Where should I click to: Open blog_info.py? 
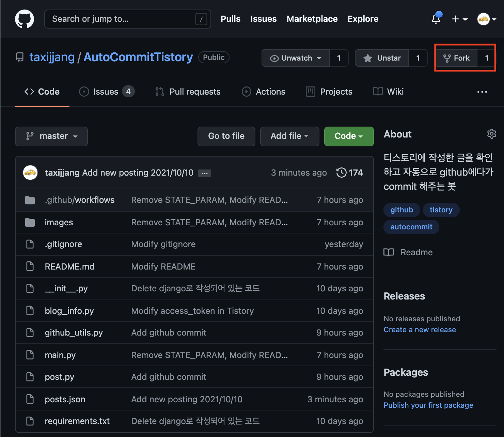69,311
